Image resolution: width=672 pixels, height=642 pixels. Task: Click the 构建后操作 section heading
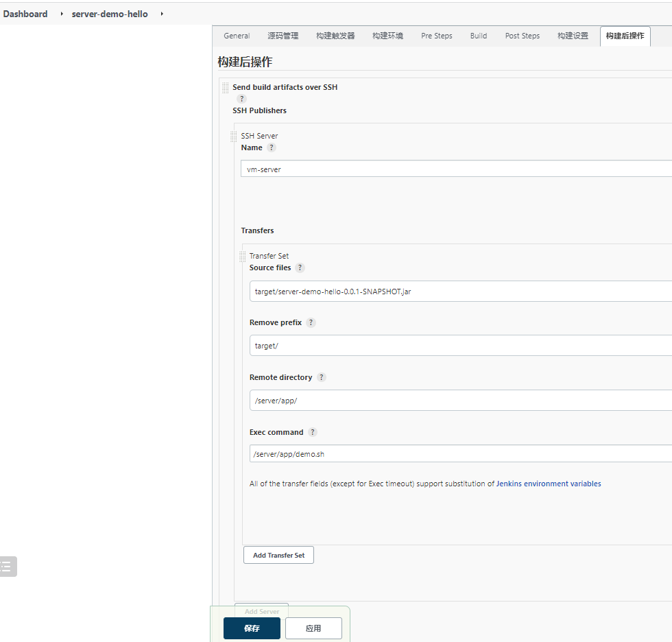tap(245, 62)
